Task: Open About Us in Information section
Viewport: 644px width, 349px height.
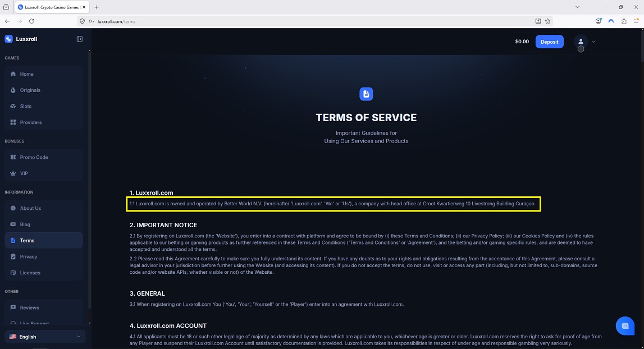Action: [x=44, y=208]
